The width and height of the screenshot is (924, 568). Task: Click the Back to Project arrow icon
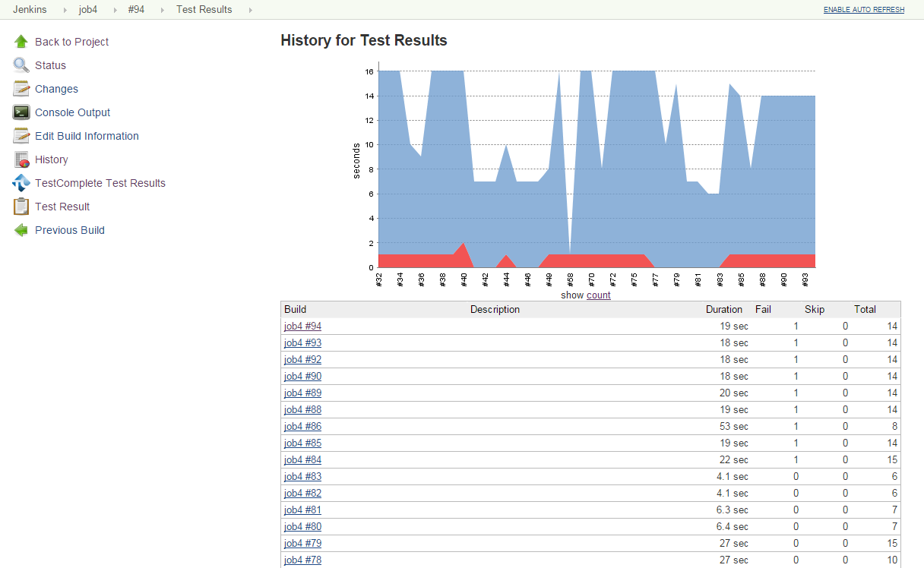point(21,42)
